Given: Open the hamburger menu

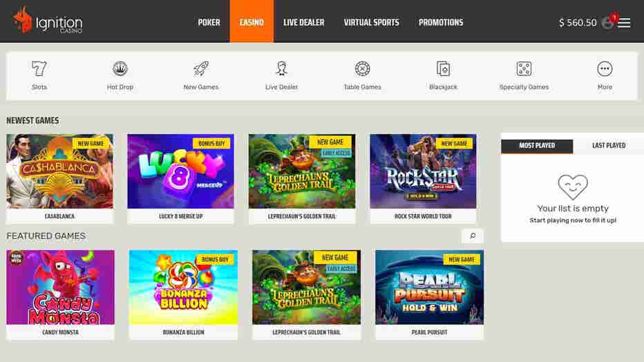Looking at the screenshot, I should (x=624, y=23).
